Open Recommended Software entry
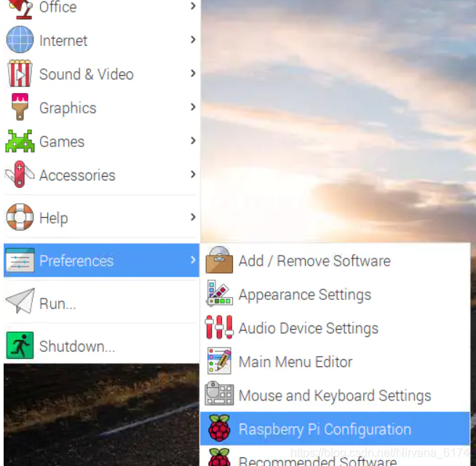 pyautogui.click(x=335, y=457)
